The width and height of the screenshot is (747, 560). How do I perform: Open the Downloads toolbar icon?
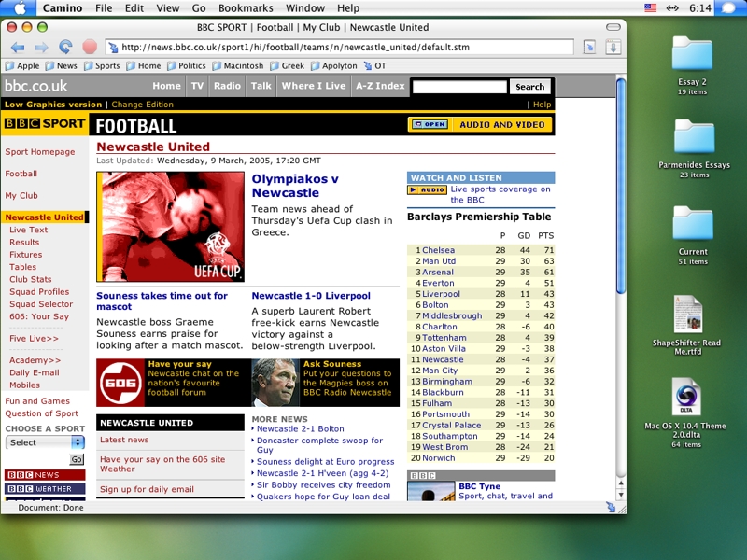pyautogui.click(x=613, y=47)
